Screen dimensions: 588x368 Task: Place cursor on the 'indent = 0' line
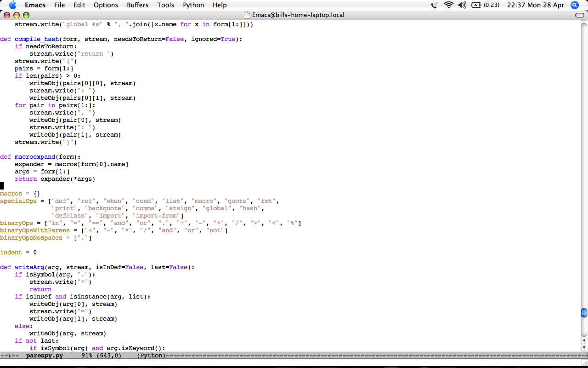18,253
